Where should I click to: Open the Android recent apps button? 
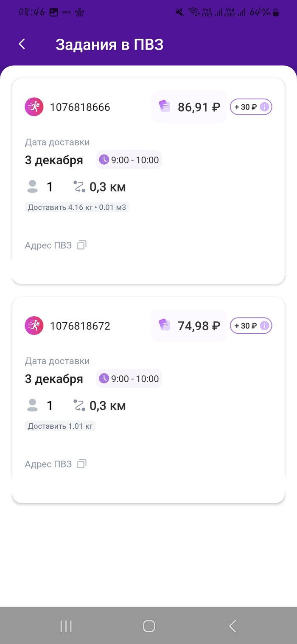pos(66,626)
